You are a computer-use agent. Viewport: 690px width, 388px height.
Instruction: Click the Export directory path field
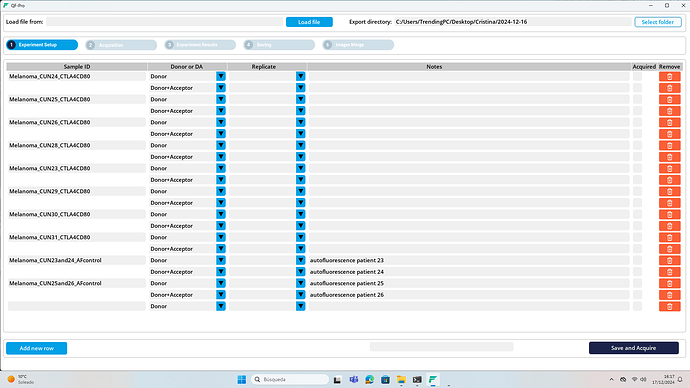click(x=513, y=22)
